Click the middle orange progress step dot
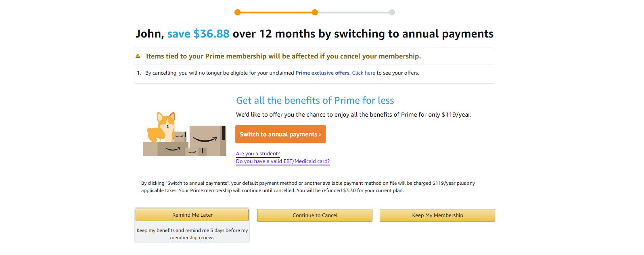 coord(315,13)
